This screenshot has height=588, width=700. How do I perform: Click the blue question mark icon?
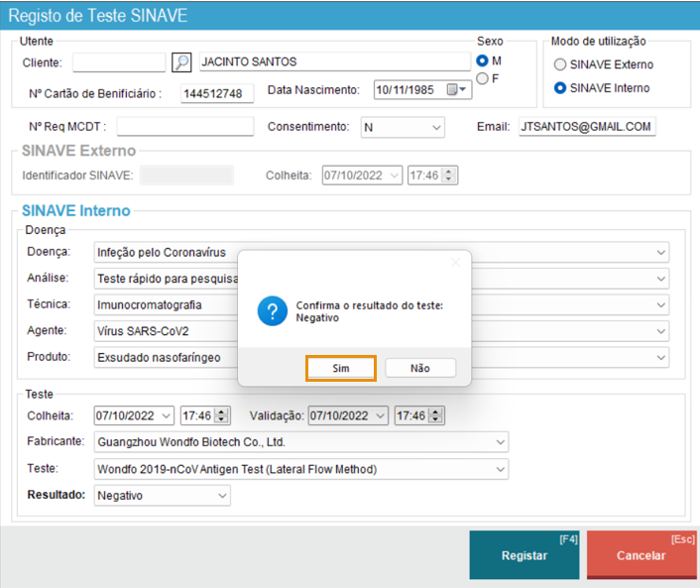click(273, 311)
